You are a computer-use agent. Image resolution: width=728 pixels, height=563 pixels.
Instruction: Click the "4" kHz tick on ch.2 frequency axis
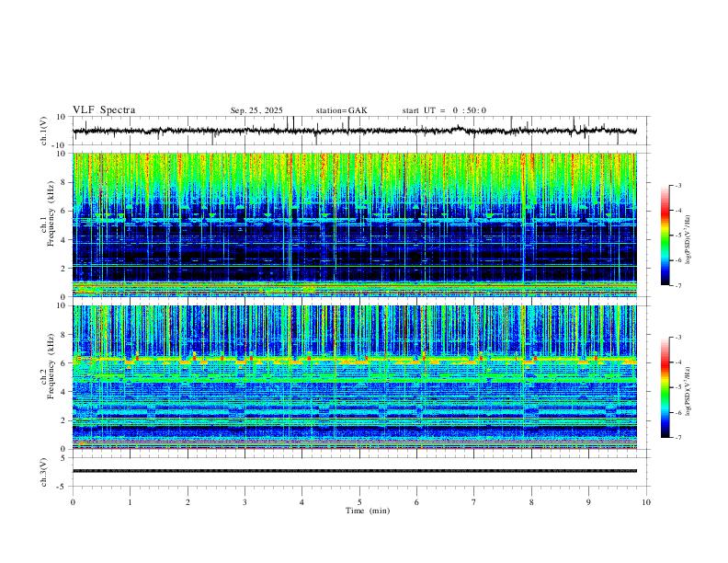pyautogui.click(x=63, y=392)
